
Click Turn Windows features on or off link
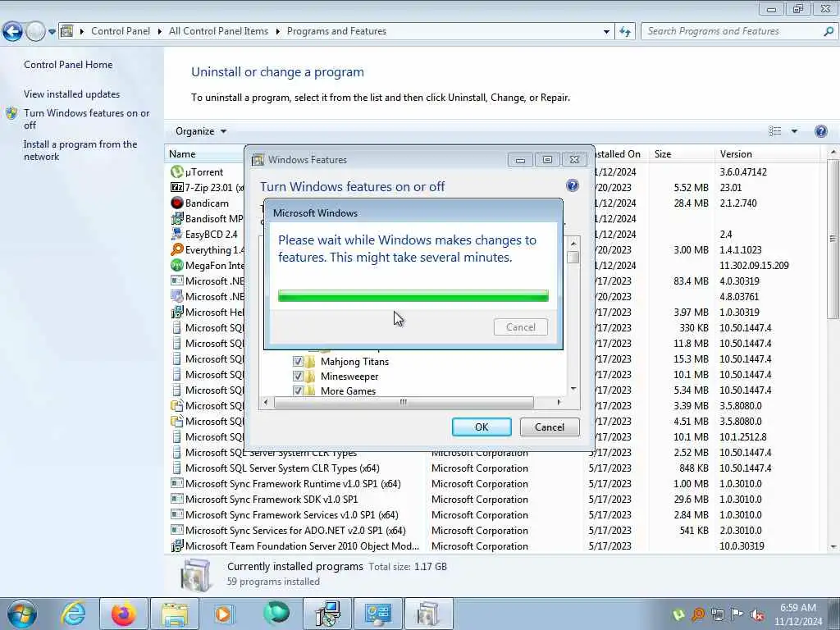[87, 119]
